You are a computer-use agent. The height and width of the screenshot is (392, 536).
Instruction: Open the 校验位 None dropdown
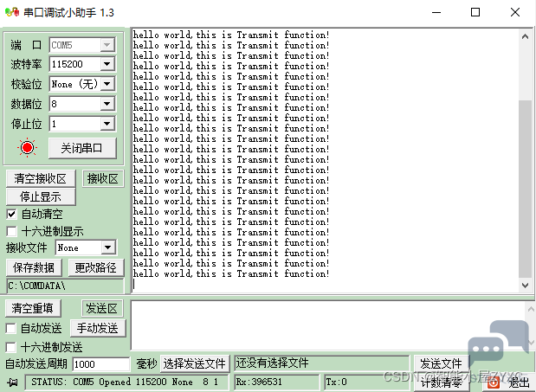tap(107, 84)
